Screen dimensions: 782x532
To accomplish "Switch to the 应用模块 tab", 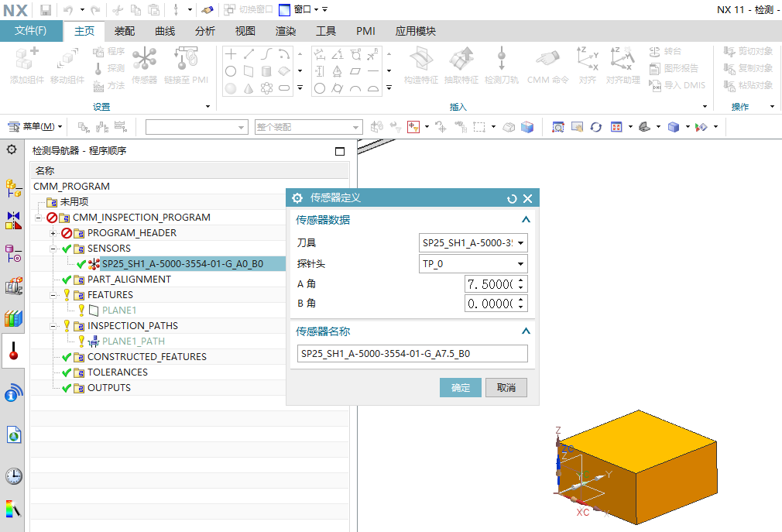I will coord(415,31).
